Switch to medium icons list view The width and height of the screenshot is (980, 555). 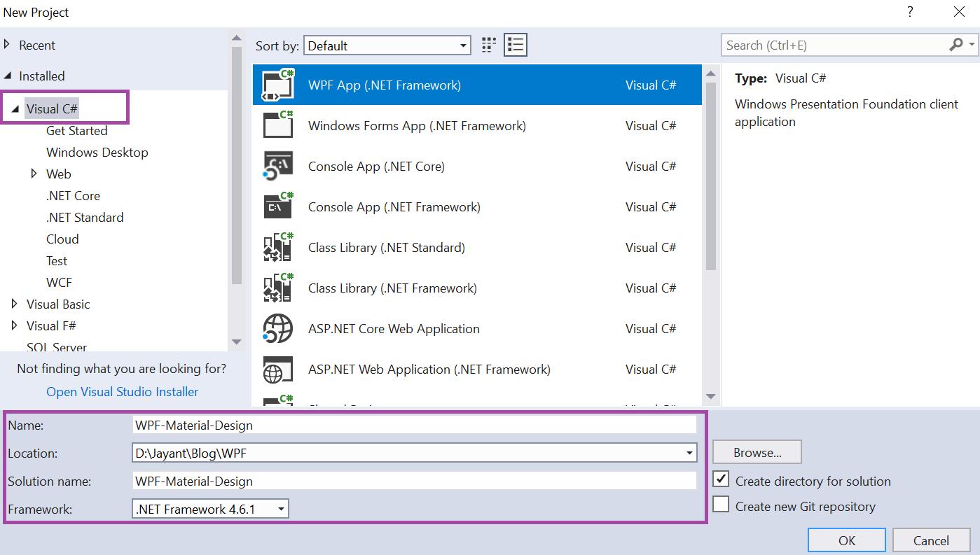tap(516, 45)
